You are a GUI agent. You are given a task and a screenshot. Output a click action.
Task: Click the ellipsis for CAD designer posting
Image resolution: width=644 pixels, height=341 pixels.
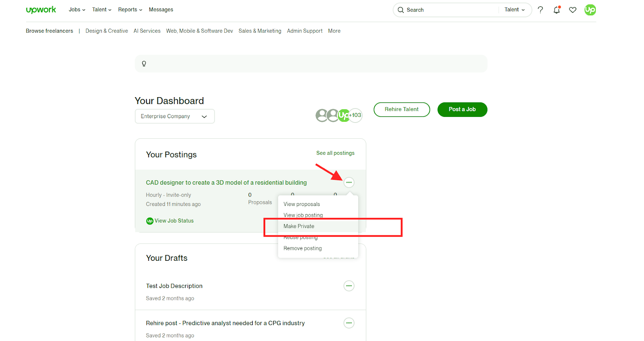[349, 183]
